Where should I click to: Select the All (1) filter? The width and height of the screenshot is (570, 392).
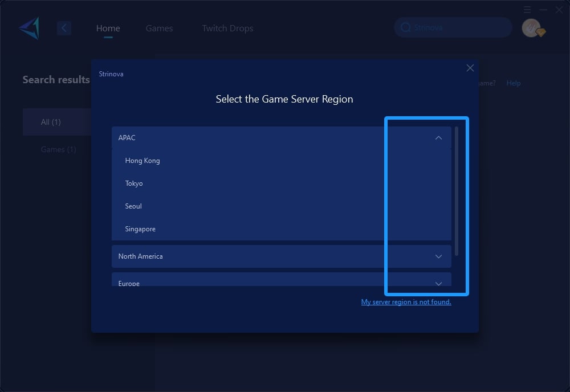point(56,122)
